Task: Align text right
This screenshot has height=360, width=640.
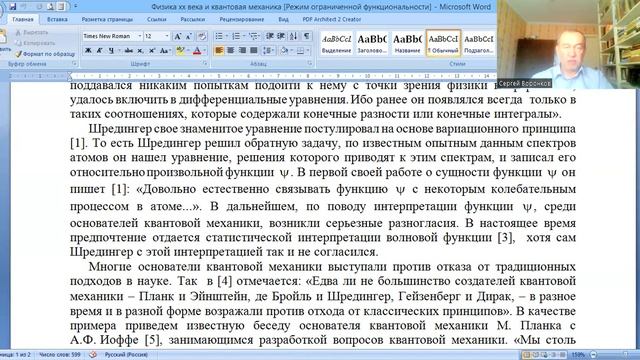Action: pyautogui.click(x=242, y=51)
